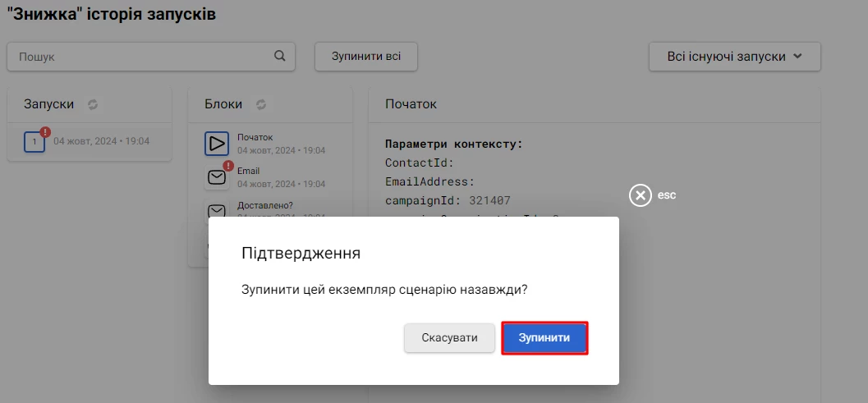
Task: Open the Доставлено? block label
Action: tap(265, 205)
